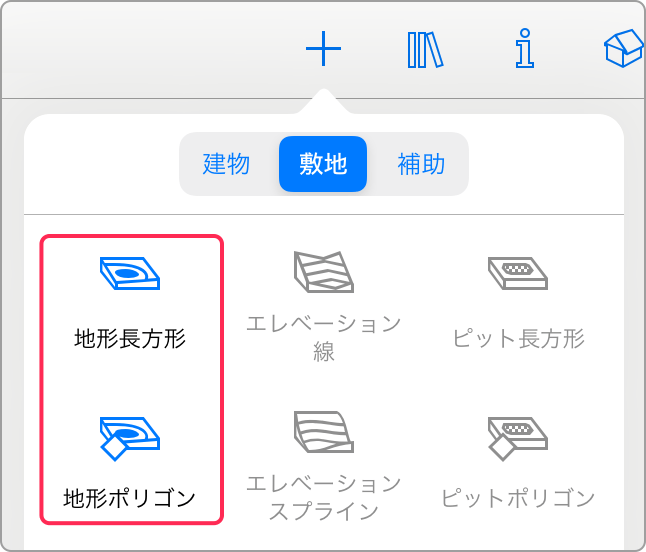Show the info inspector icon
Viewport: 646px width, 552px height.
525,48
